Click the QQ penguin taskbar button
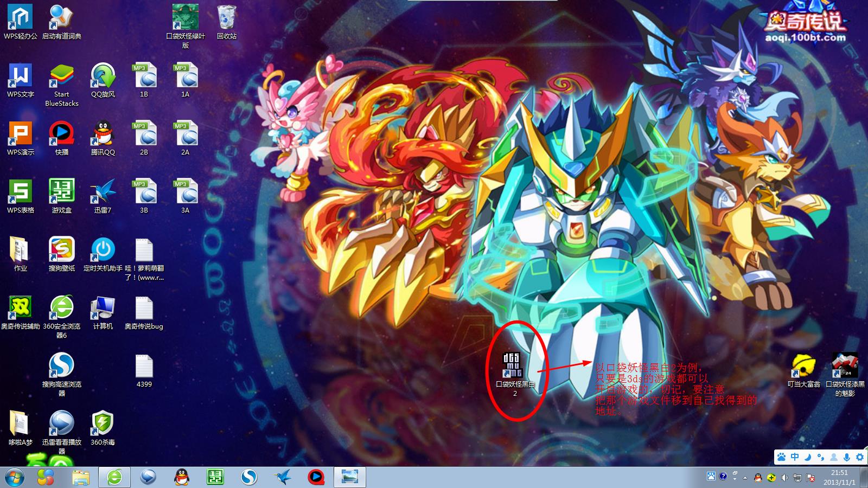Viewport: 868px width, 488px height. tap(182, 477)
